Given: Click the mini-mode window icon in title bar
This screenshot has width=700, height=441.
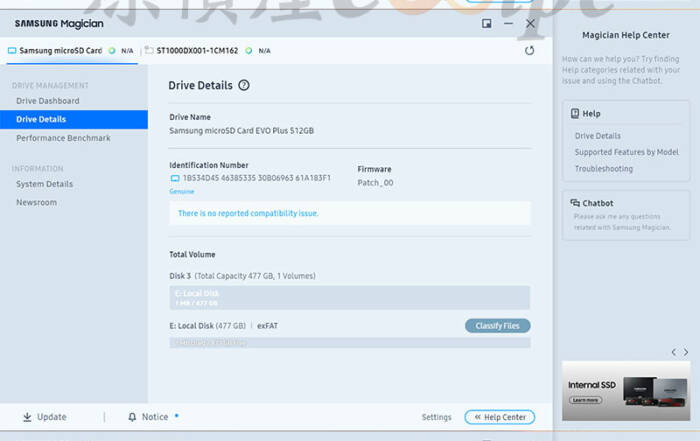Looking at the screenshot, I should tap(487, 24).
